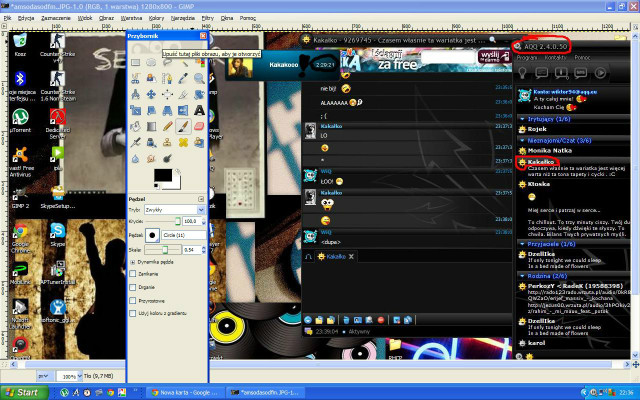Screen dimensions: 640x400
Task: Select the Perspective tool
Action: point(167,110)
